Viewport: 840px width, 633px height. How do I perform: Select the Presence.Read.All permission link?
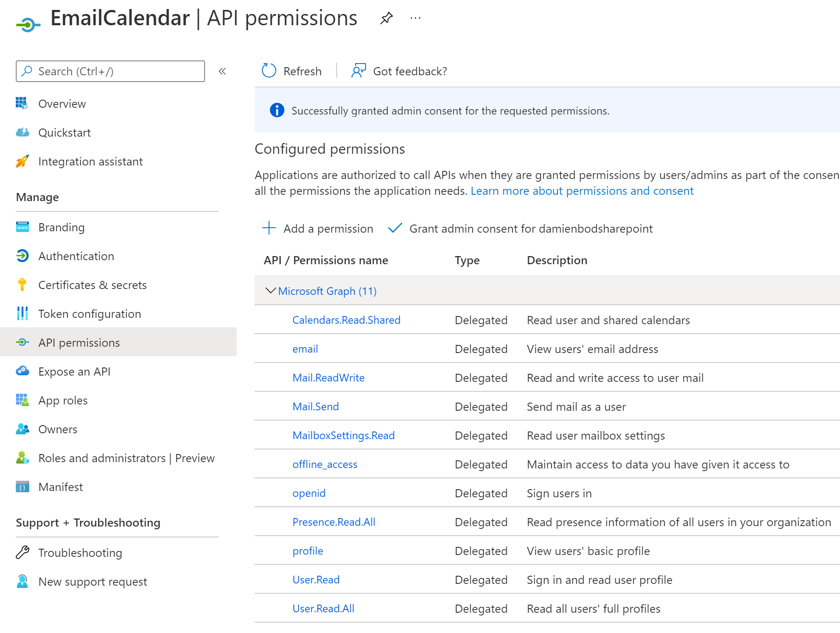point(334,522)
